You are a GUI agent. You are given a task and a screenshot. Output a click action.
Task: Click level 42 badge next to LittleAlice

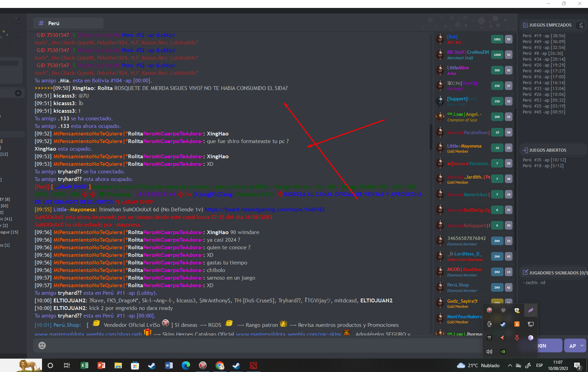coord(509,70)
